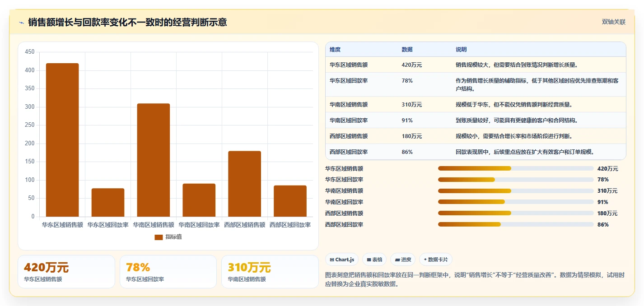Select the 420万元 table cell
The width and height of the screenshot is (644, 306).
pos(412,65)
